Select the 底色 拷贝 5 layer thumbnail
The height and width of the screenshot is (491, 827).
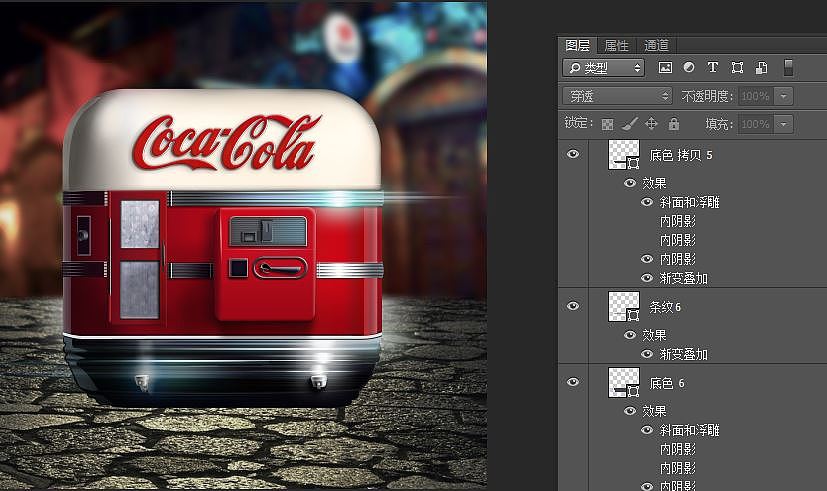(624, 155)
